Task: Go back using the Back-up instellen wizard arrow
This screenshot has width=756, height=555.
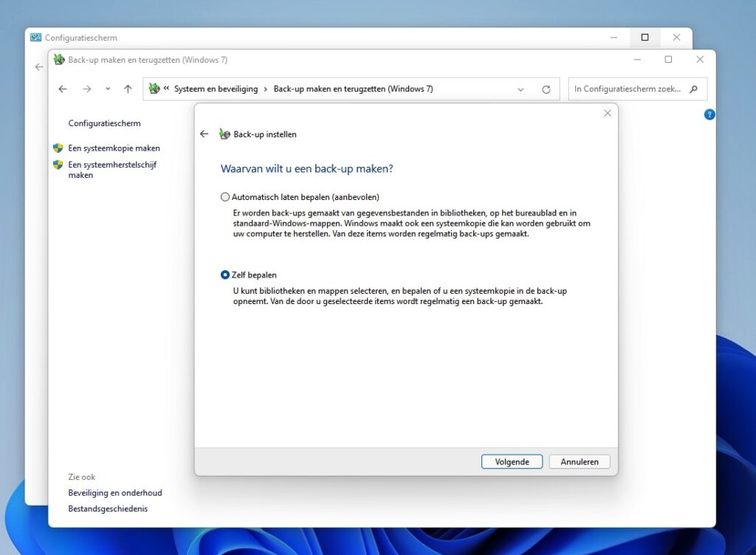Action: pyautogui.click(x=205, y=134)
